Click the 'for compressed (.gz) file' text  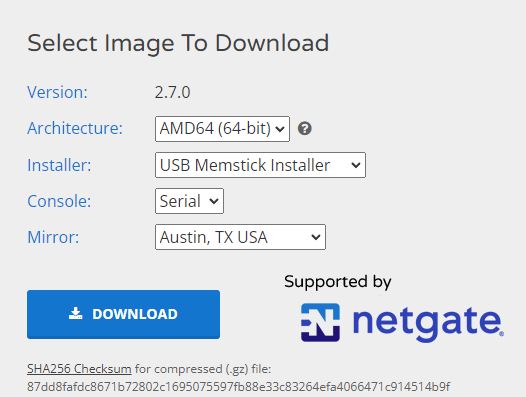pos(203,369)
